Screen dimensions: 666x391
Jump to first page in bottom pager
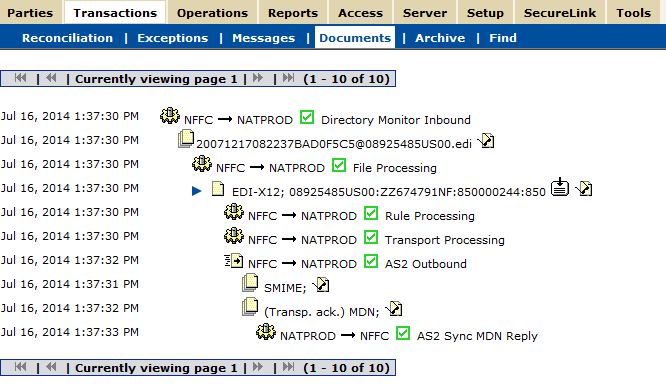20,367
